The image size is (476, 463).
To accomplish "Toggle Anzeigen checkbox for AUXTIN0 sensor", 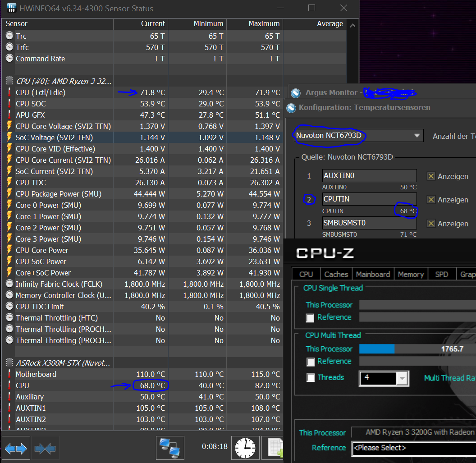I will pos(431,176).
